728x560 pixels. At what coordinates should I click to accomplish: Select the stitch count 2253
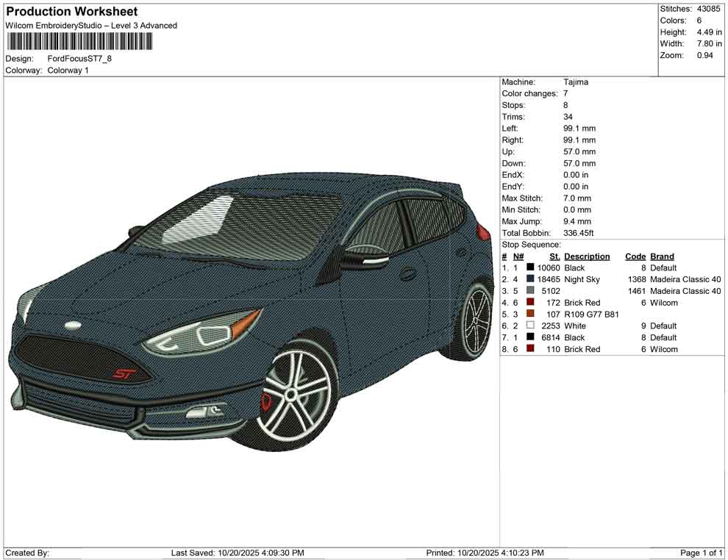coord(551,326)
